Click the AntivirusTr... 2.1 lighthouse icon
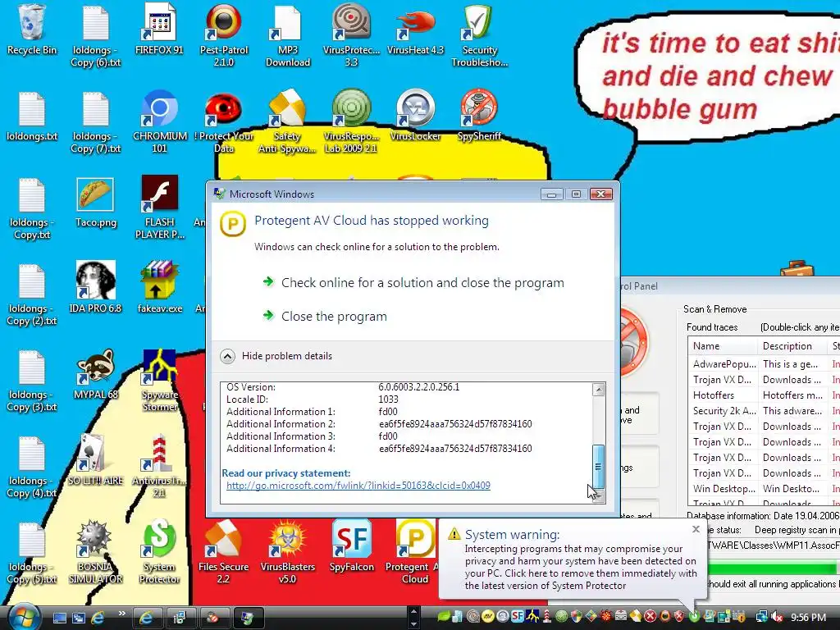 tap(160, 466)
